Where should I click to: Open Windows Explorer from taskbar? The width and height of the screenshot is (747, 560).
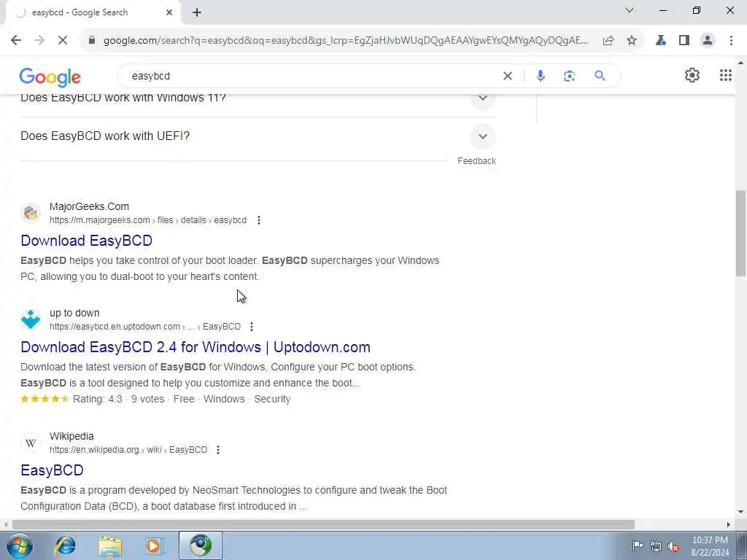[x=111, y=545]
